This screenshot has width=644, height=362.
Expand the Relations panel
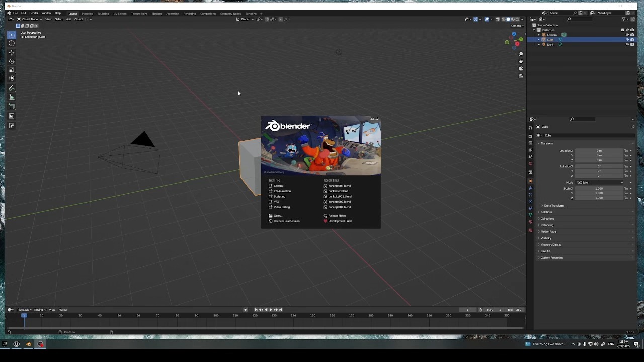[x=546, y=212]
